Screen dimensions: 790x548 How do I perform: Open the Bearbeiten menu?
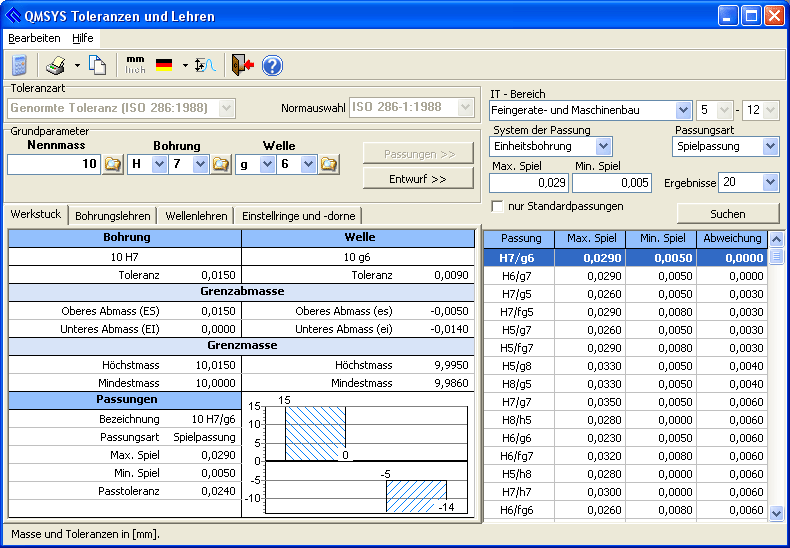click(34, 38)
